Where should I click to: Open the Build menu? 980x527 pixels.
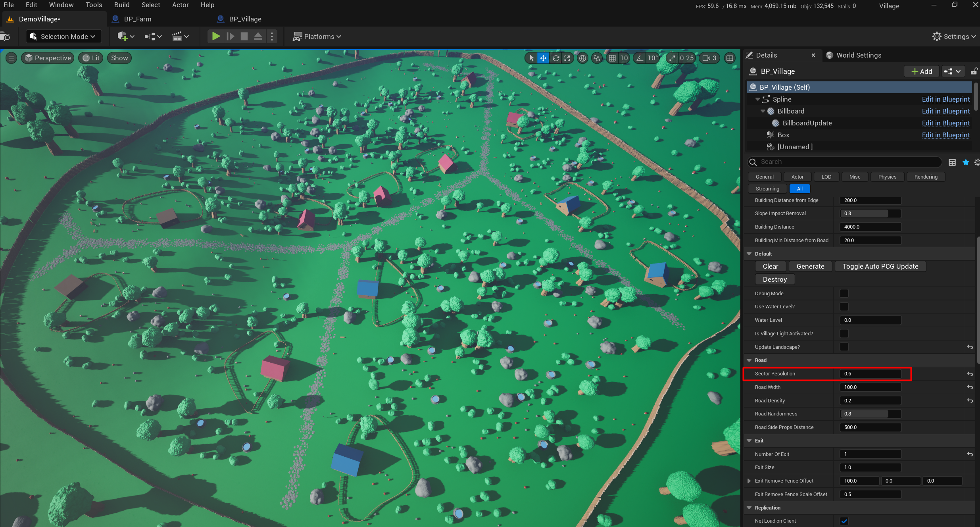[121, 5]
